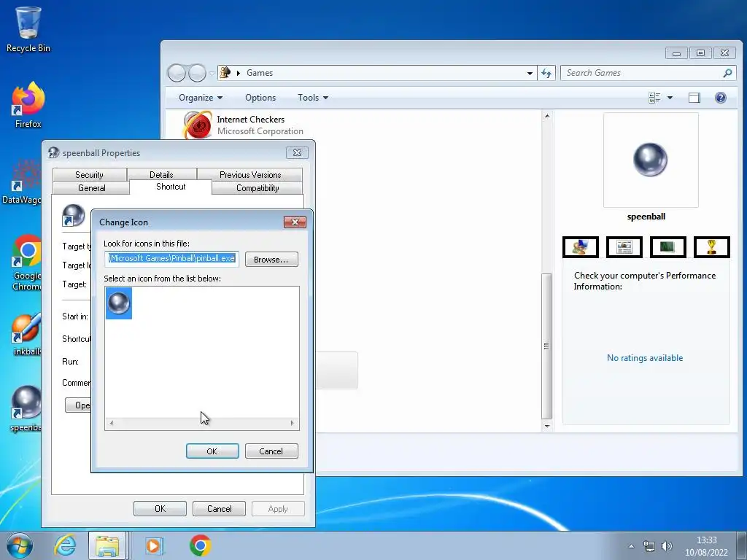Viewport: 747px width, 560px height.
Task: Select the speenball desktop shortcut
Action: [26, 408]
